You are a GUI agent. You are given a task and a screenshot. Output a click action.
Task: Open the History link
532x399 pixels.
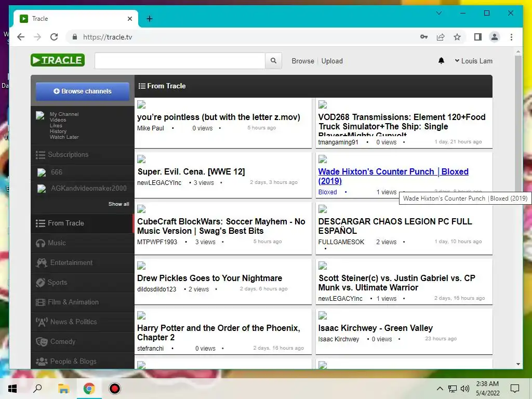pos(58,131)
